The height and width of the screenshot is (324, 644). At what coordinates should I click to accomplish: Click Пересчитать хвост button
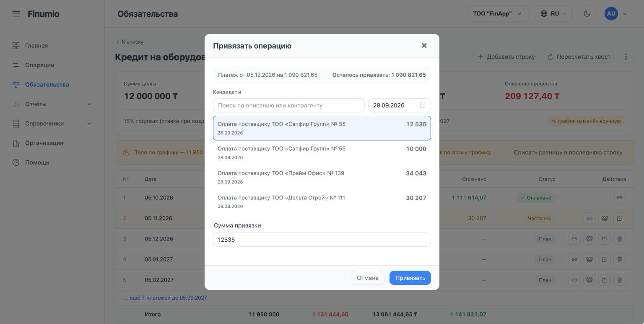[579, 57]
